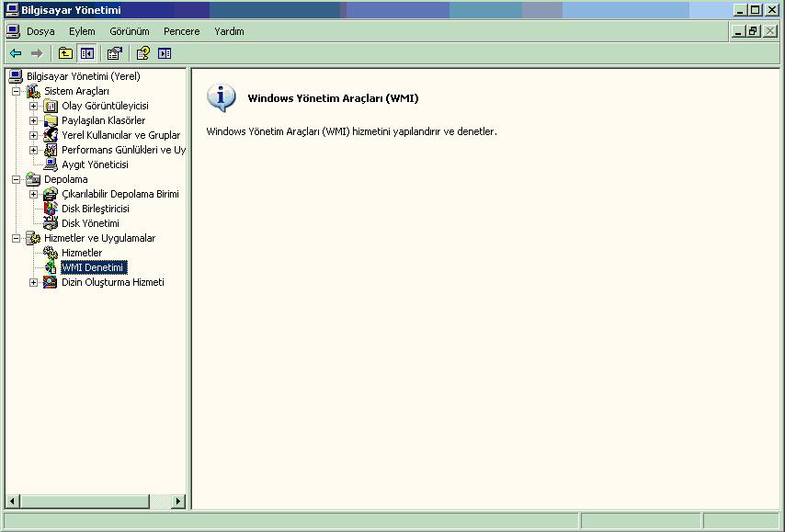The width and height of the screenshot is (785, 532).
Task: Click the Depolama storage icon
Action: (x=33, y=179)
